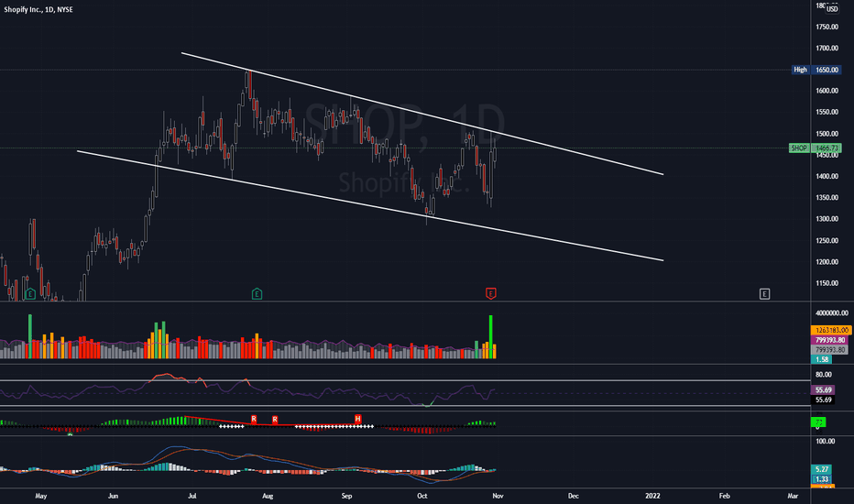Viewport: 854px width, 504px height.
Task: Click the orange 1263183.00 volume label
Action: (x=830, y=330)
